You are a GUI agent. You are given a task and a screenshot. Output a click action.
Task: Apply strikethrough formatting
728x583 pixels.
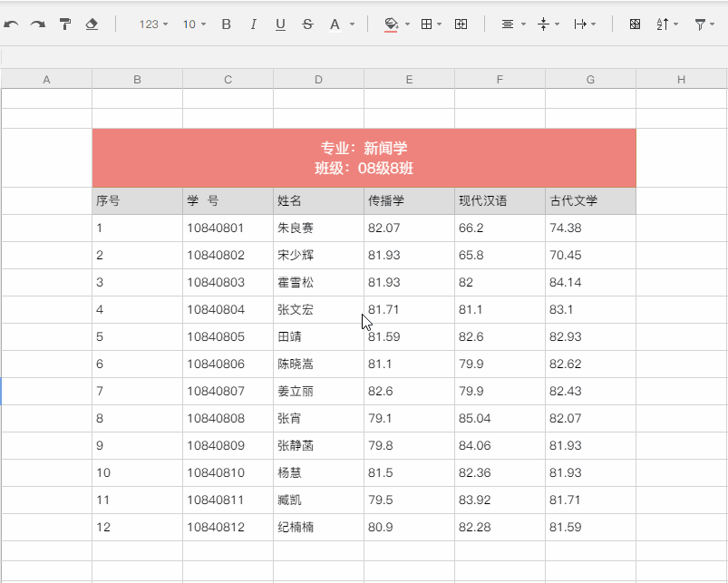(307, 24)
